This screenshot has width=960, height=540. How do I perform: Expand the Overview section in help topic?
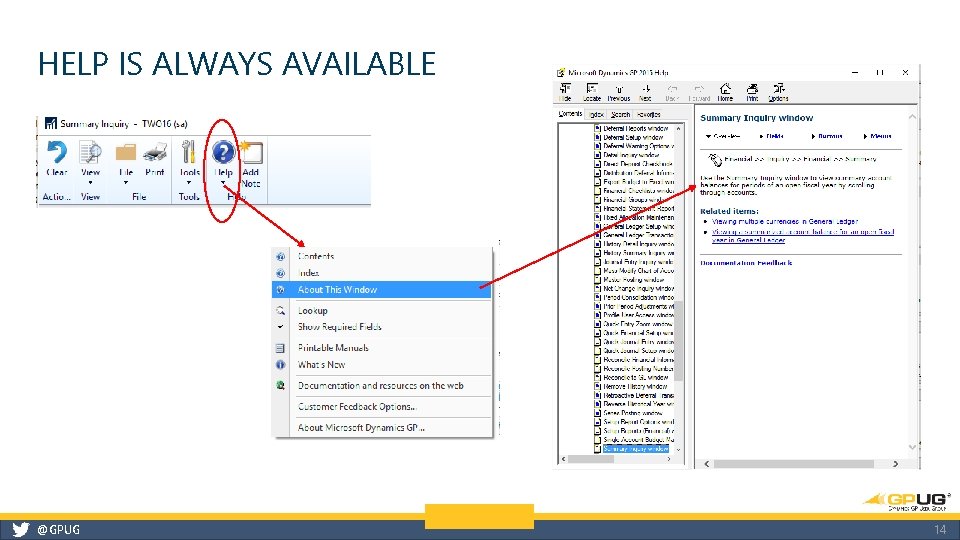723,136
